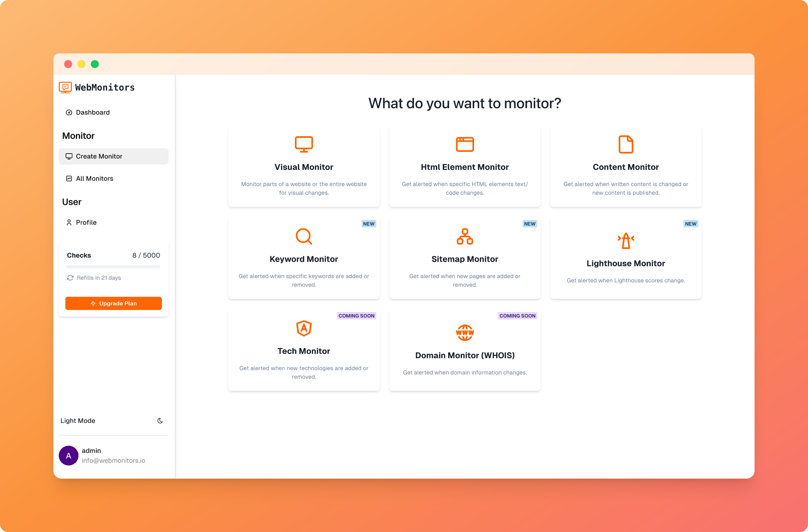Click 'Get alerted when domain information changes.'

(x=465, y=372)
